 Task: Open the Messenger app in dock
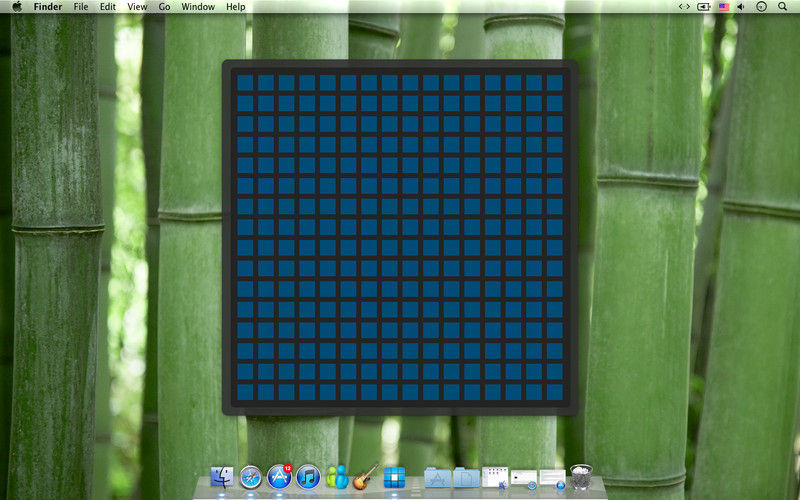pos(337,478)
